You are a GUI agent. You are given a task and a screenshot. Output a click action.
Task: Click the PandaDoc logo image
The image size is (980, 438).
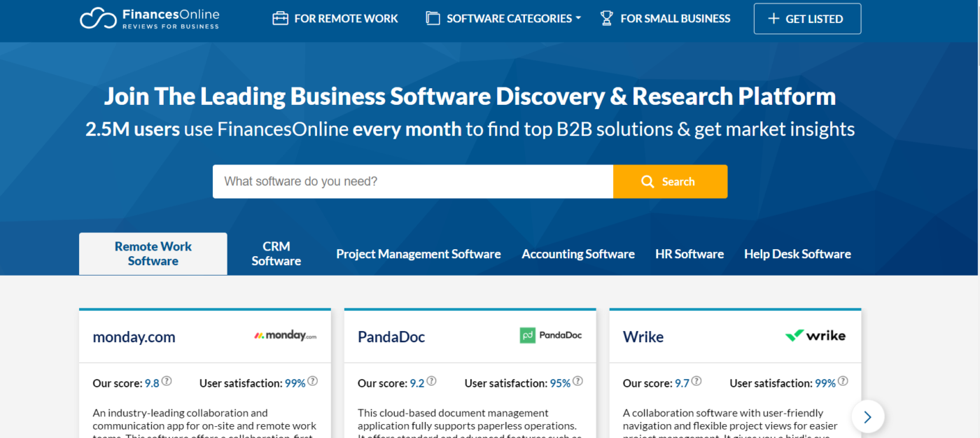pyautogui.click(x=551, y=336)
